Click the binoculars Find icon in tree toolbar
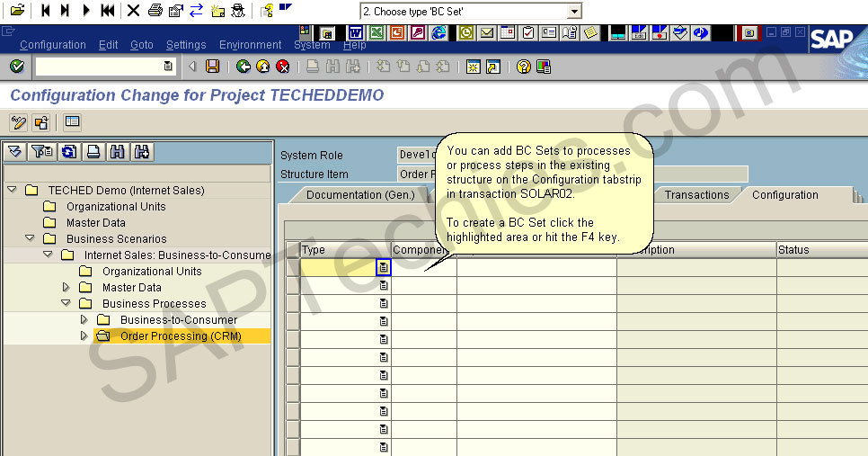 click(118, 151)
